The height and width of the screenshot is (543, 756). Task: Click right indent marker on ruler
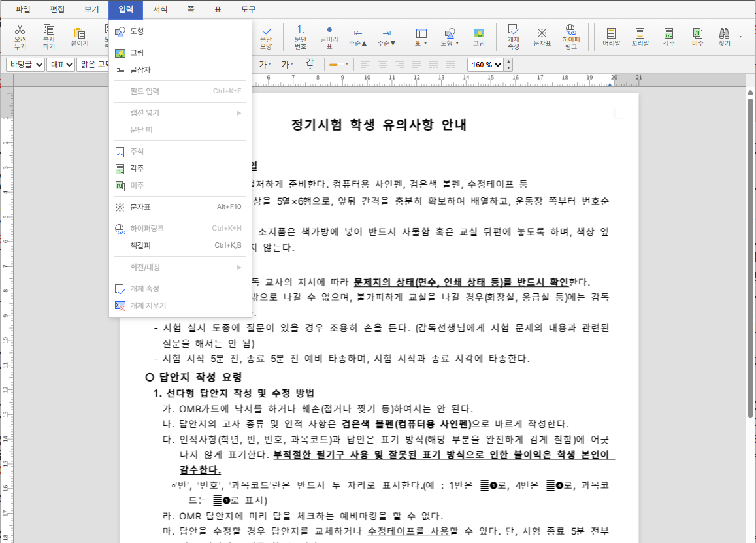(x=610, y=84)
